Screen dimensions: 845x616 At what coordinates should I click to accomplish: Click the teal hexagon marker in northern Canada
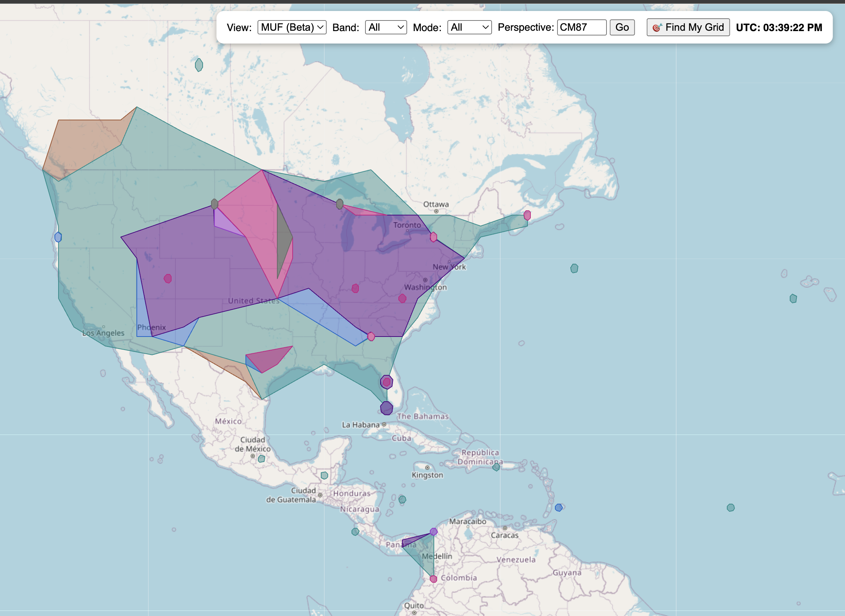click(x=199, y=65)
